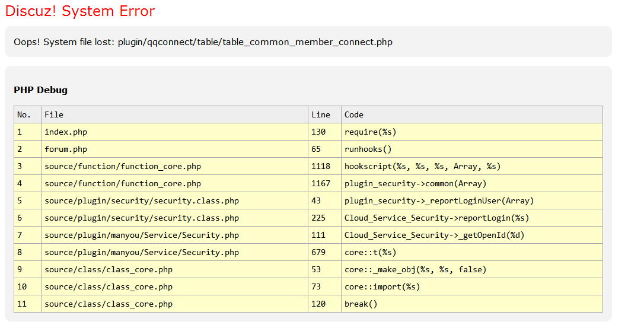Select the 'index.php' file cell
Viewport: 644px width, 328px height.
click(174, 132)
